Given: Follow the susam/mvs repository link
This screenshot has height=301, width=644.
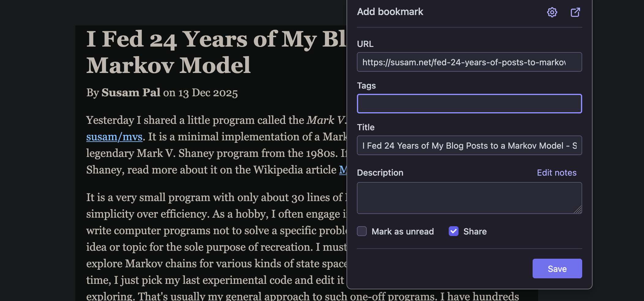Looking at the screenshot, I should pyautogui.click(x=114, y=137).
